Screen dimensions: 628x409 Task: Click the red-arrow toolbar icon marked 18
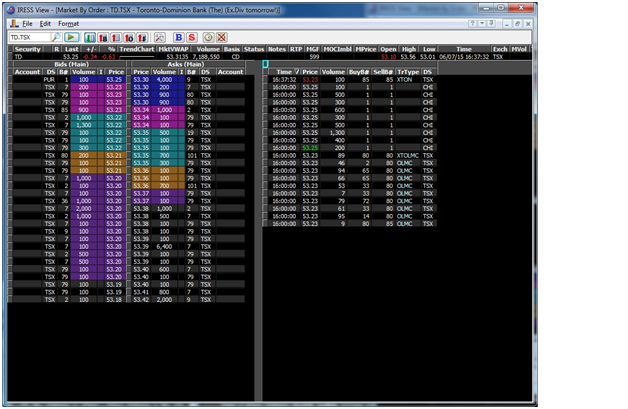pyautogui.click(x=103, y=38)
